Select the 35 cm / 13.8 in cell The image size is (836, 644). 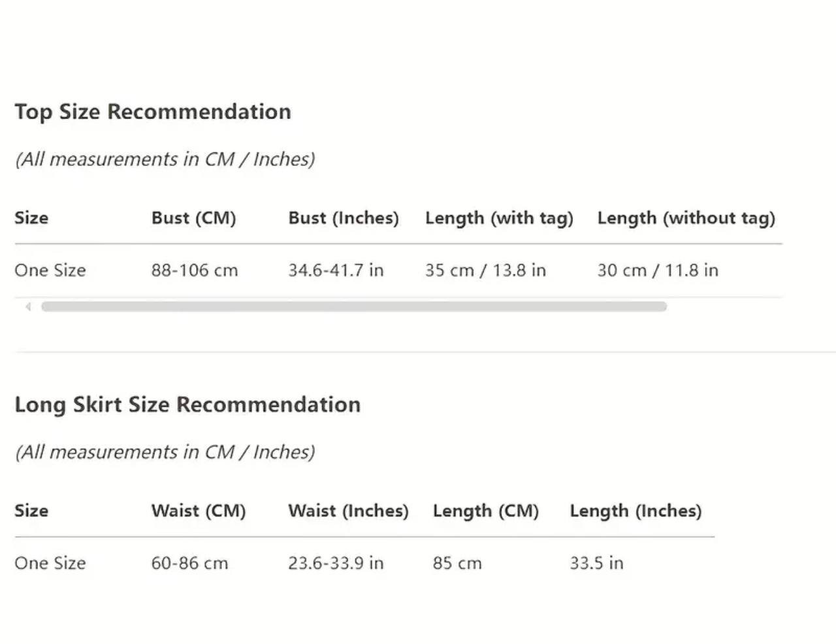click(485, 270)
